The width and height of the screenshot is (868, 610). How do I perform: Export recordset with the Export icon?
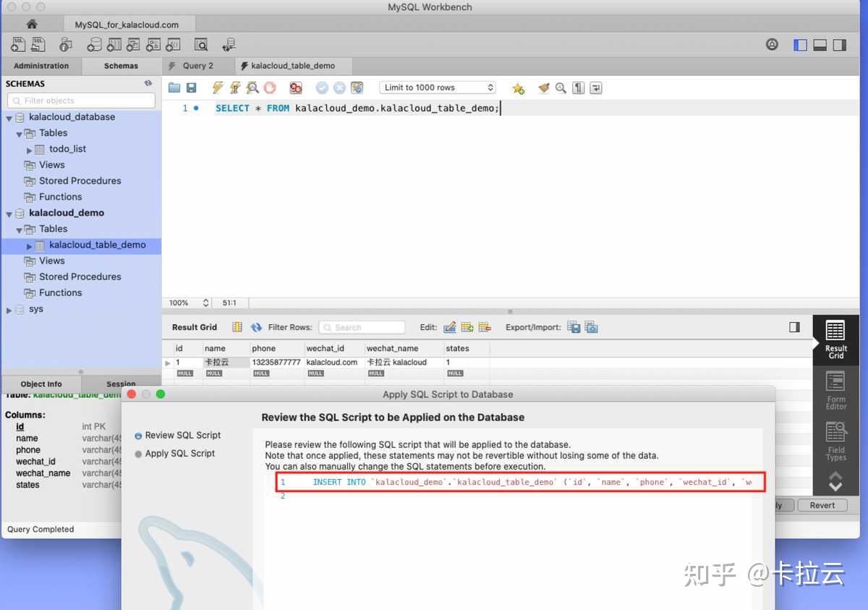coord(572,327)
